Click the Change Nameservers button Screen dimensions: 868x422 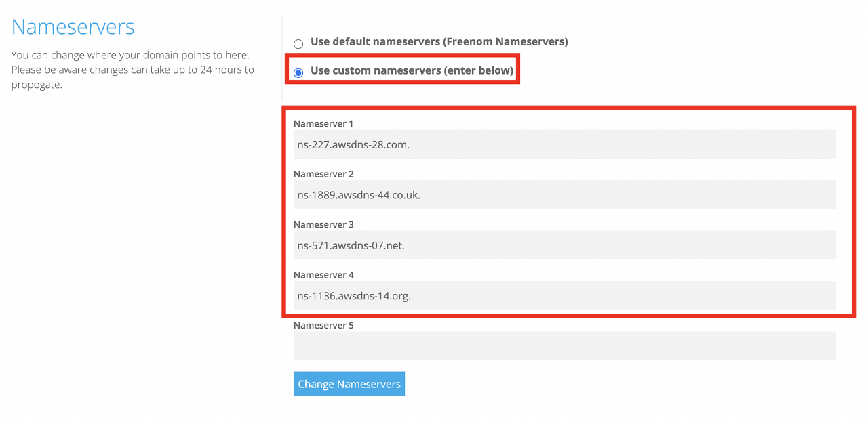pos(349,384)
